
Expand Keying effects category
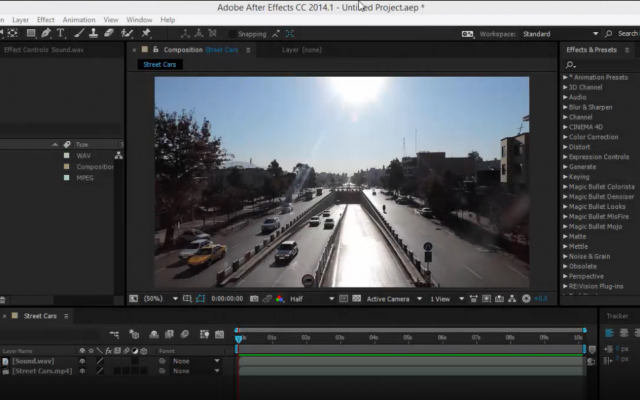(565, 177)
